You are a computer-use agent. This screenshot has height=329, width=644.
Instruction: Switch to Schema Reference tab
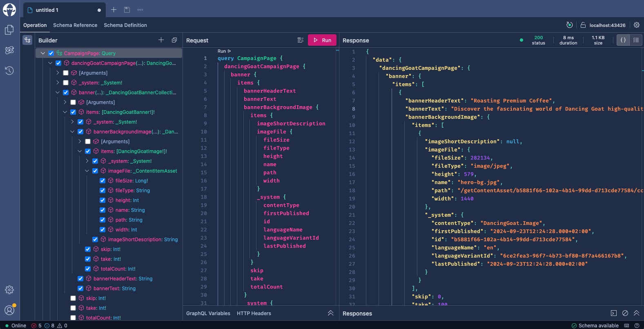pos(75,25)
